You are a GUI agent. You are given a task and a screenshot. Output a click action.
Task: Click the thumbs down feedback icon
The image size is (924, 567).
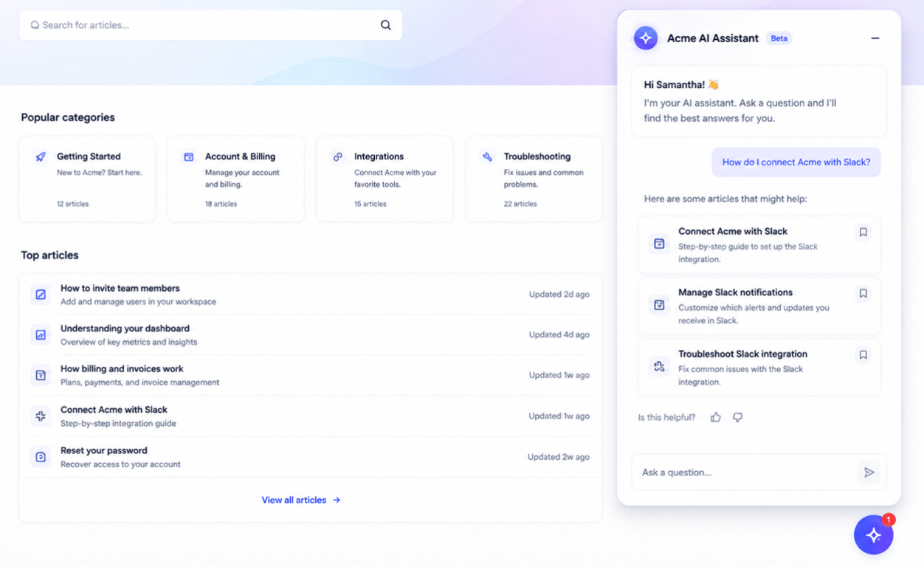point(737,417)
